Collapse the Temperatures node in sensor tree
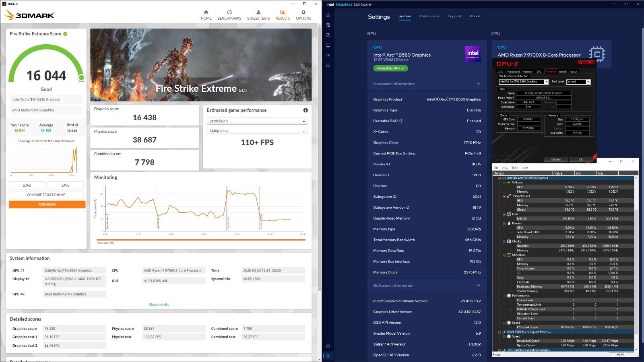 504,196
